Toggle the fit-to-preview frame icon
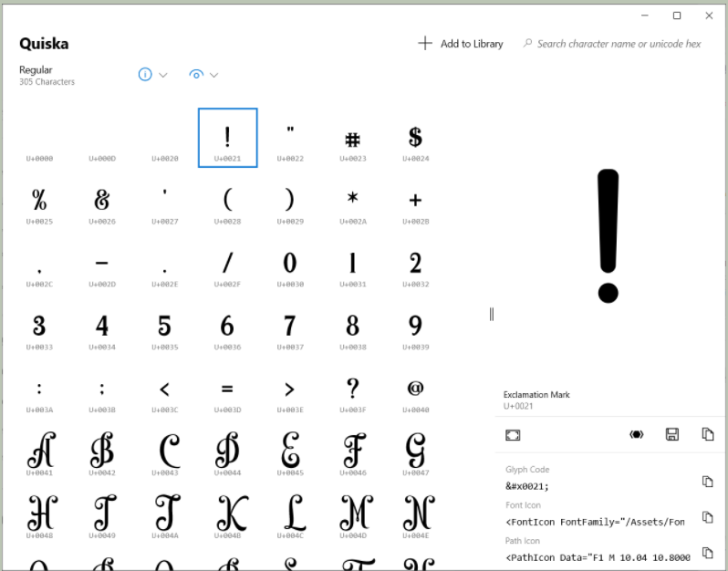The width and height of the screenshot is (728, 571). (513, 435)
